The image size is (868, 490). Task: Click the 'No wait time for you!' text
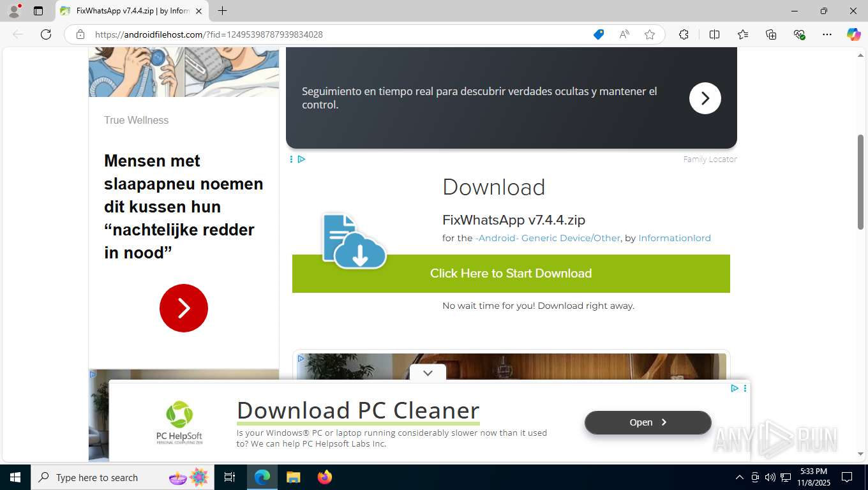tap(538, 306)
